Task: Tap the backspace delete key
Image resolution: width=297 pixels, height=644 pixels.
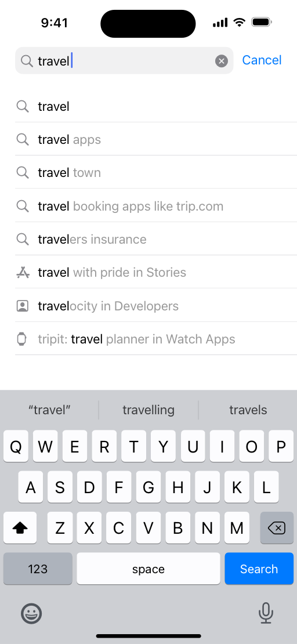Action: pos(277,528)
